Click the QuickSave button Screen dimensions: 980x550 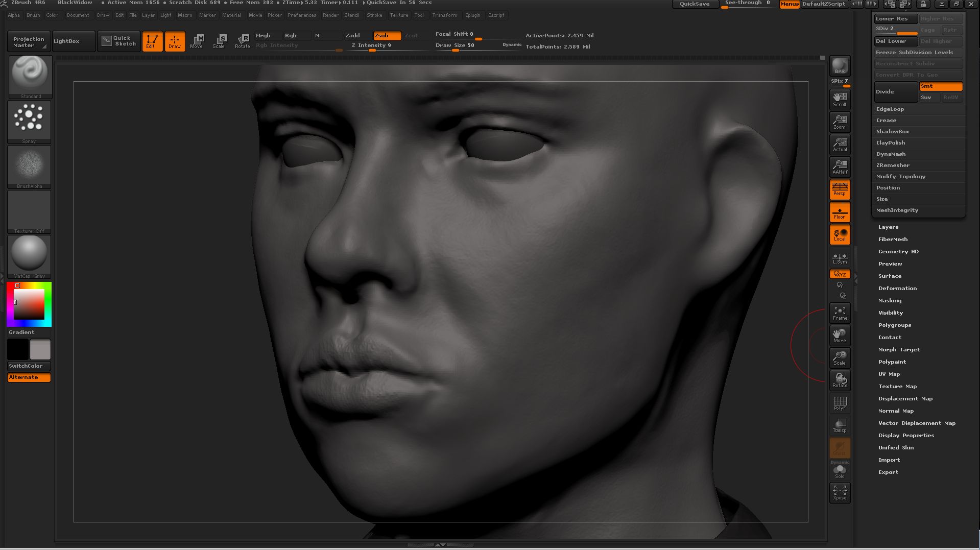pyautogui.click(x=695, y=4)
